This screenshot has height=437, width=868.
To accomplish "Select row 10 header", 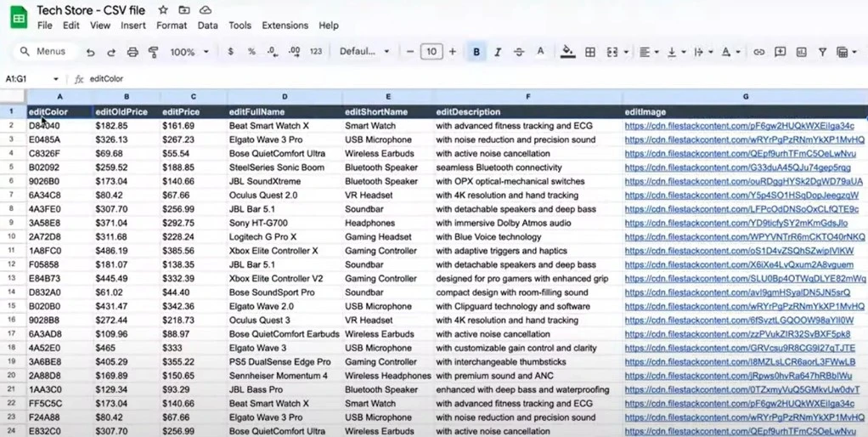I will point(12,237).
